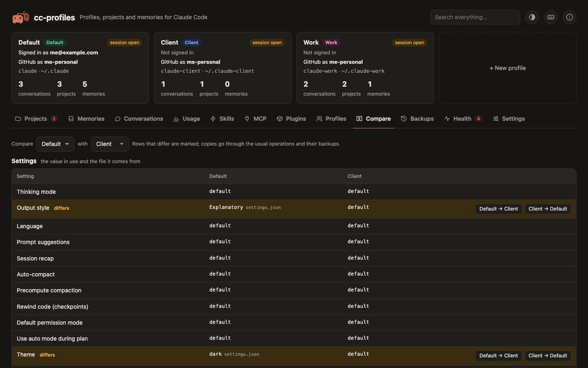The height and width of the screenshot is (368, 588).
Task: Click the 'Rewind code (checkpoints)' label
Action: [x=52, y=307]
